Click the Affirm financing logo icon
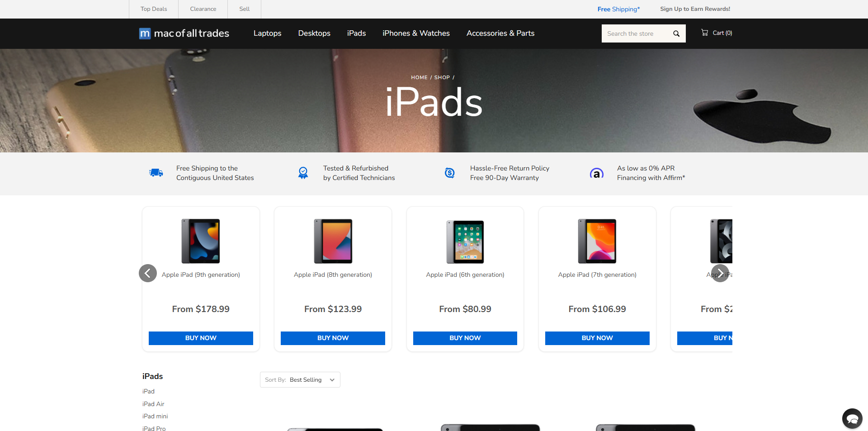 596,173
